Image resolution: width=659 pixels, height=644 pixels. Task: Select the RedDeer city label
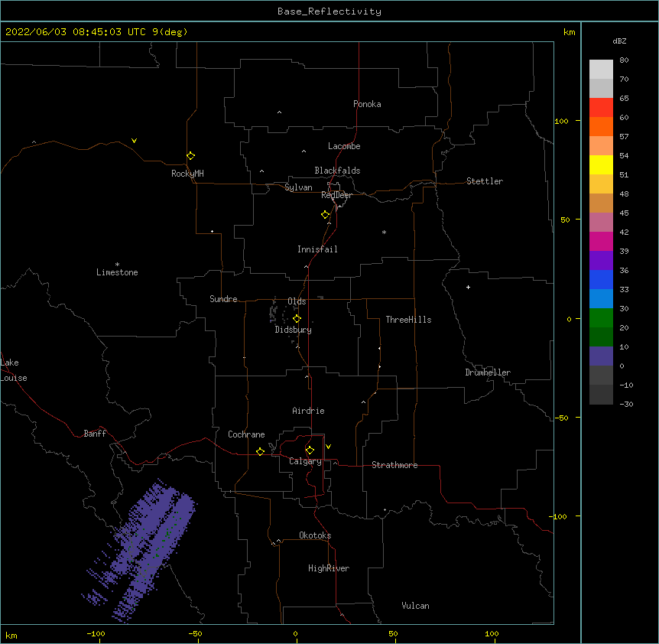click(x=336, y=195)
